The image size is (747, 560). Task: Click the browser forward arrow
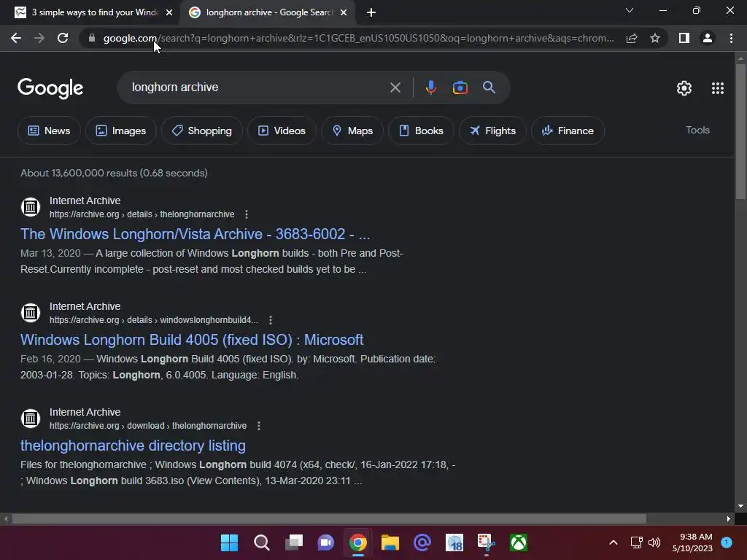point(39,38)
